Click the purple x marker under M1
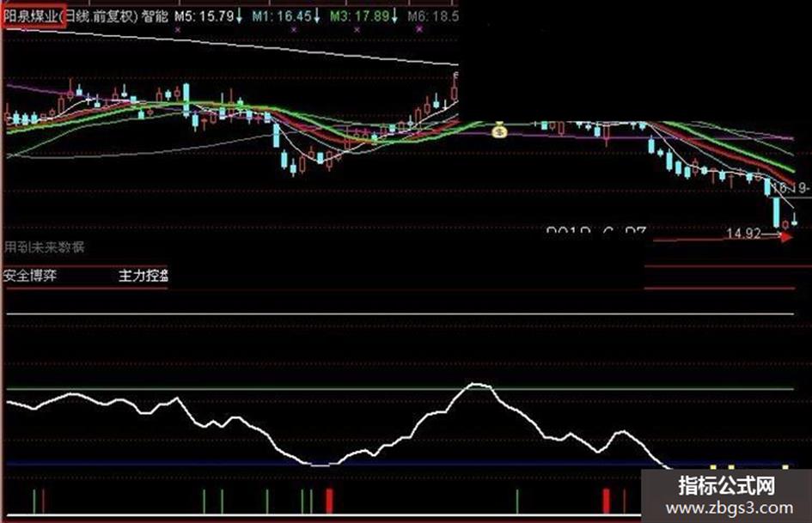The width and height of the screenshot is (812, 523). 294,30
